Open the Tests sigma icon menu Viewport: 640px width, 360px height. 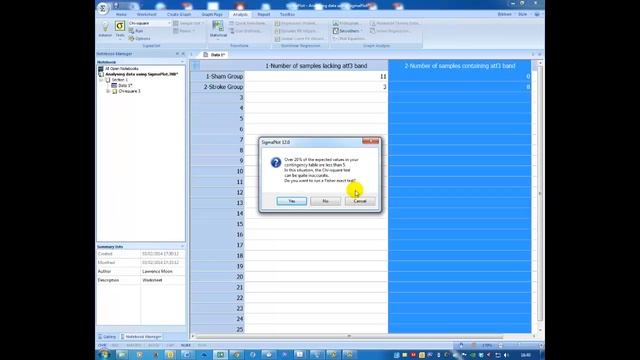pos(120,29)
